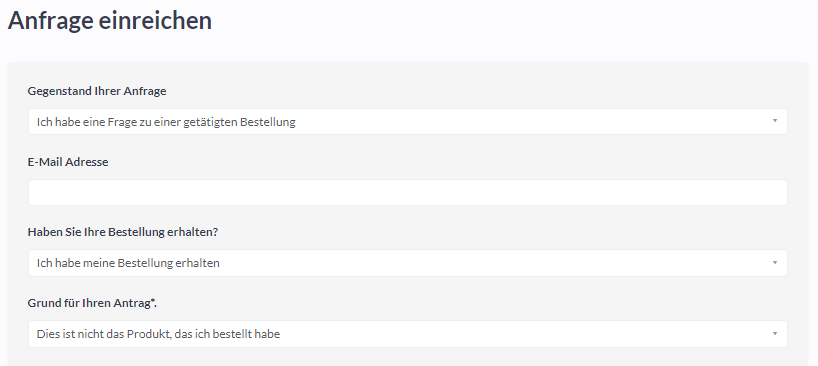Click the Haben Sie Ihre Bestellung erhalten? label
This screenshot has height=366, width=818.
pos(123,232)
